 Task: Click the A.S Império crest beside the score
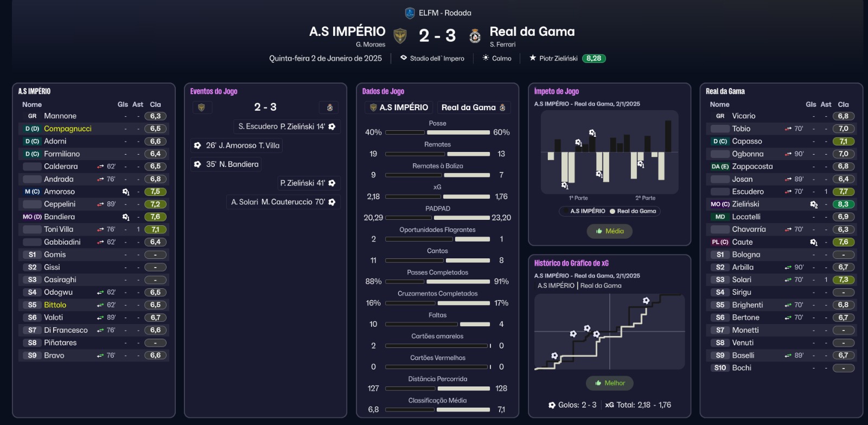pyautogui.click(x=400, y=36)
